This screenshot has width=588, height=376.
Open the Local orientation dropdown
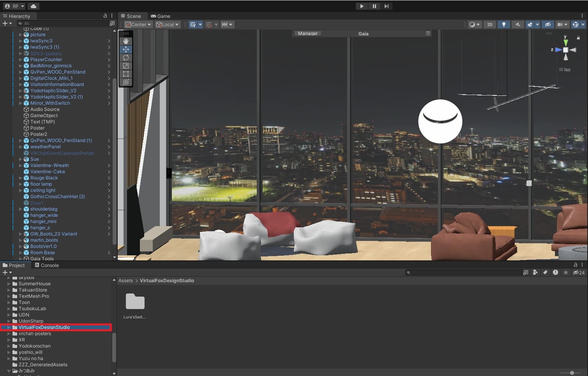point(168,25)
